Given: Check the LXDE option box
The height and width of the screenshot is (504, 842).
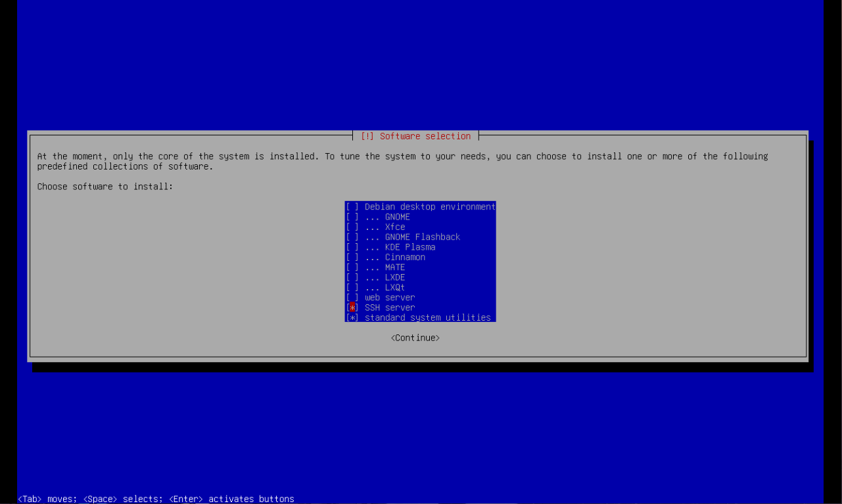Looking at the screenshot, I should [352, 277].
